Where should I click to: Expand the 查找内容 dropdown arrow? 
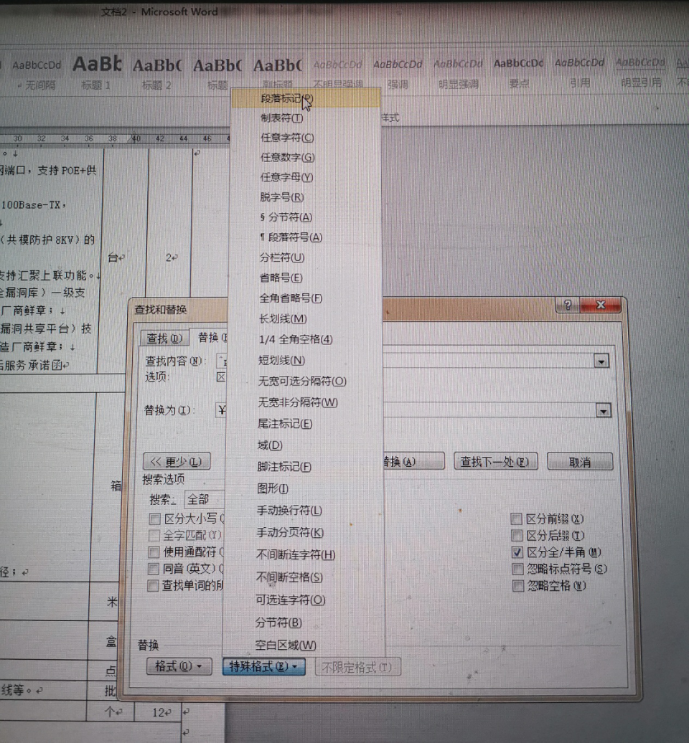coord(602,361)
